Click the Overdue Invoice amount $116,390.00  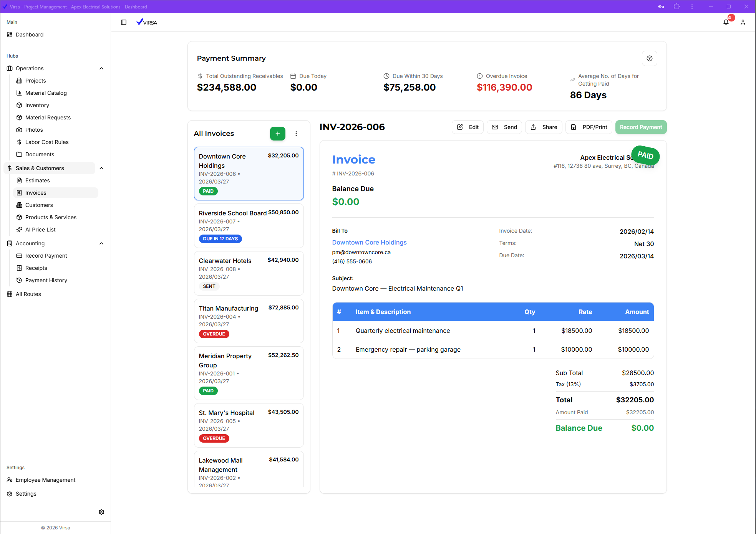[x=504, y=88]
